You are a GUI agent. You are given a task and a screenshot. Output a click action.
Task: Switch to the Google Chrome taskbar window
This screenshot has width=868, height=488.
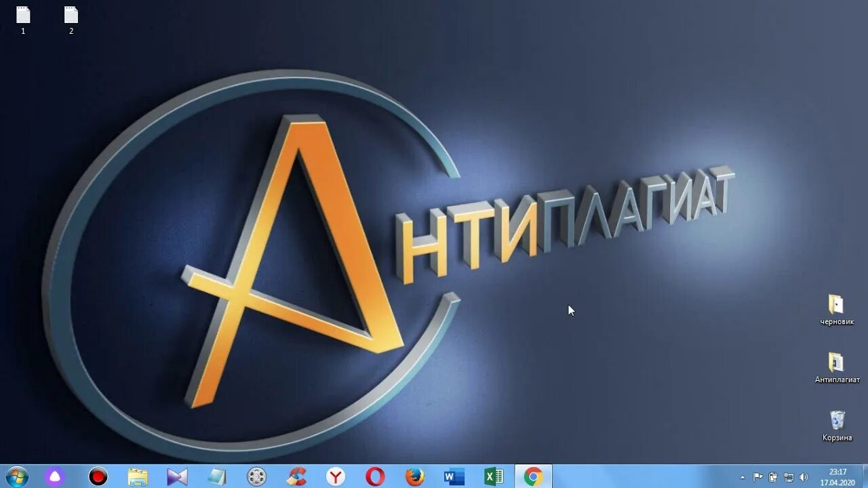click(x=534, y=476)
